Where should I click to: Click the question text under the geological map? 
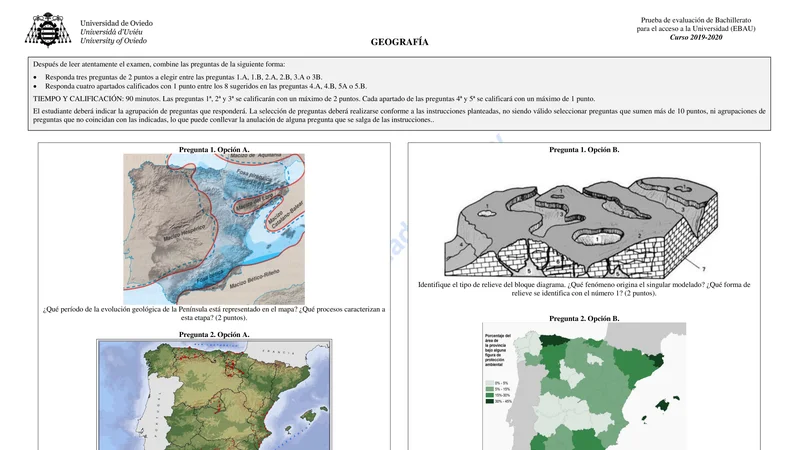214,314
